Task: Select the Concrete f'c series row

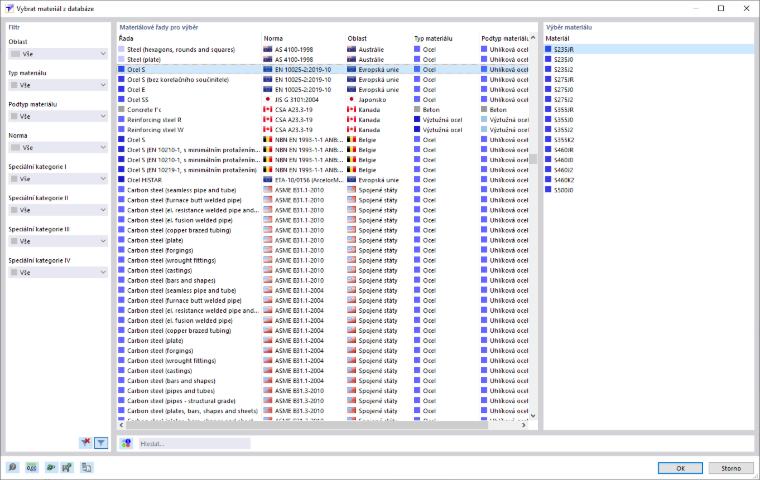Action: pyautogui.click(x=323, y=110)
